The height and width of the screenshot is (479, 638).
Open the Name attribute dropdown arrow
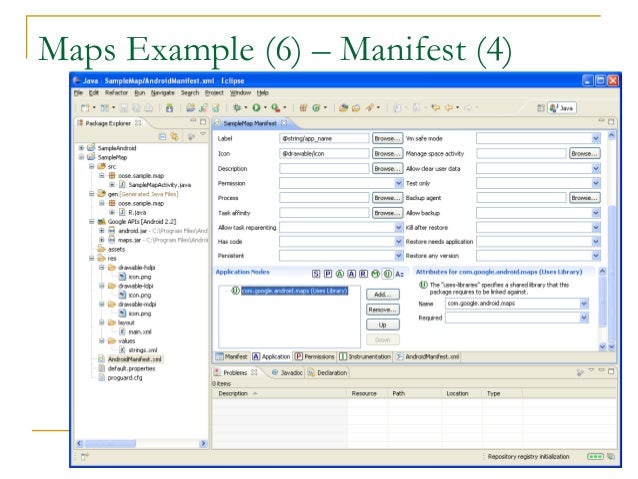click(x=584, y=304)
